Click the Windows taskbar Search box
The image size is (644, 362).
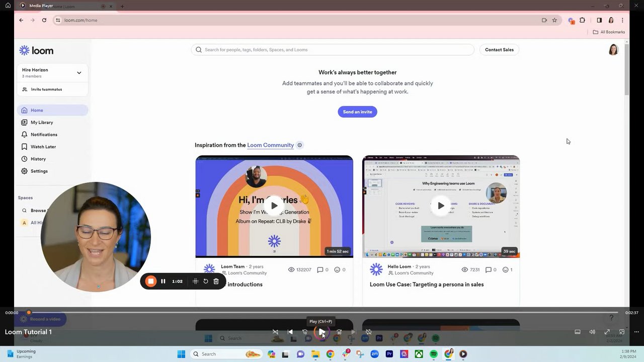click(227, 354)
